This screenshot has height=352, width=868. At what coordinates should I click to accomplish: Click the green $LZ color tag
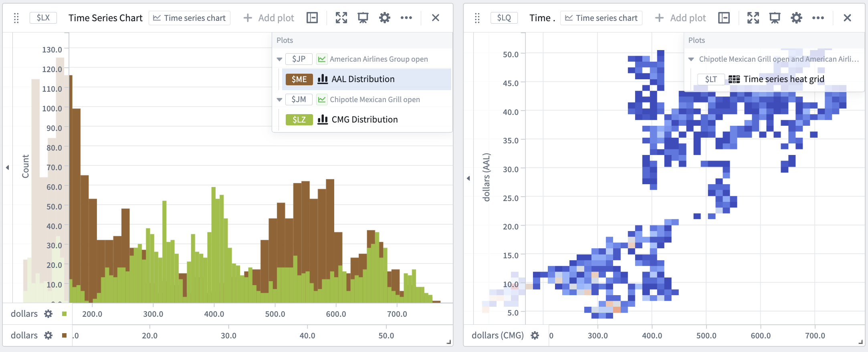(x=299, y=120)
